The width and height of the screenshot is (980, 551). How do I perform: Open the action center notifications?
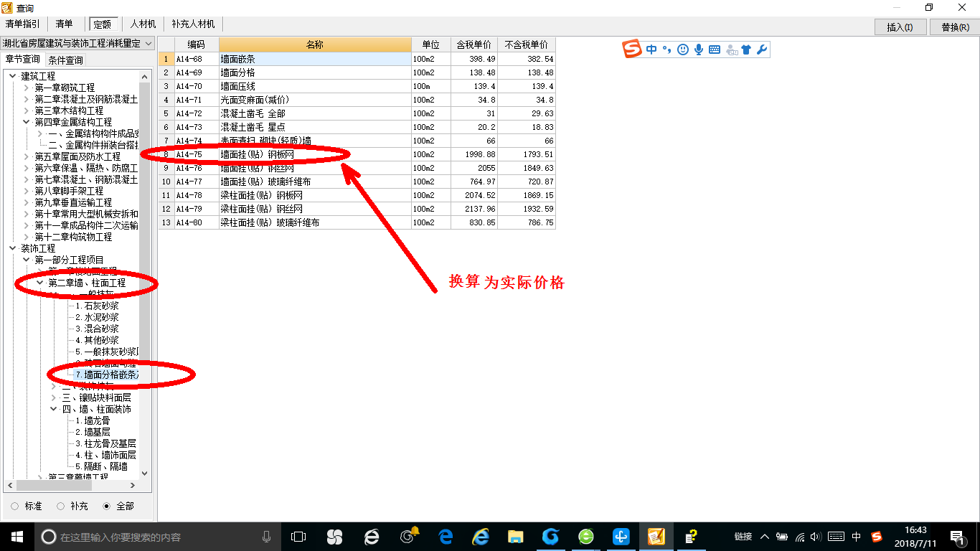tap(957, 537)
